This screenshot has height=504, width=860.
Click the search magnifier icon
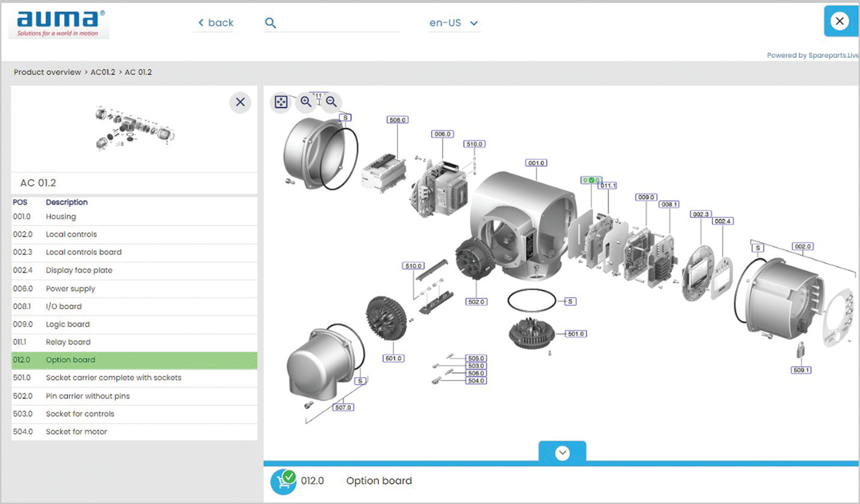(270, 23)
